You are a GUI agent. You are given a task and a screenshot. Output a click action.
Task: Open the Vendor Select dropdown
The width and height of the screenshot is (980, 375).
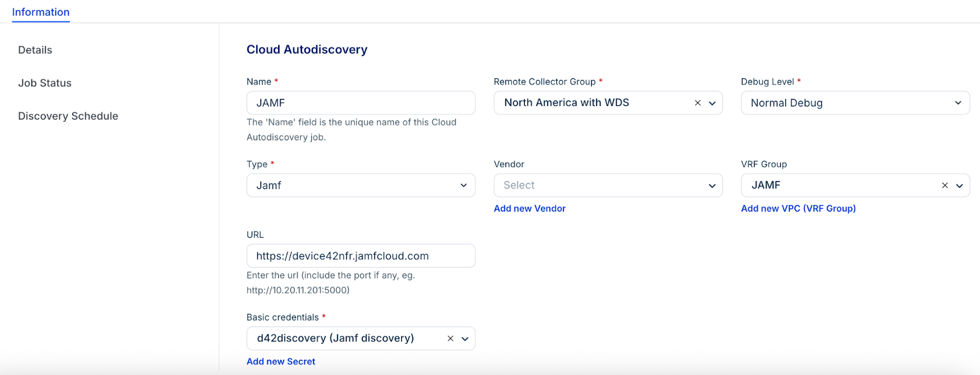tap(608, 185)
